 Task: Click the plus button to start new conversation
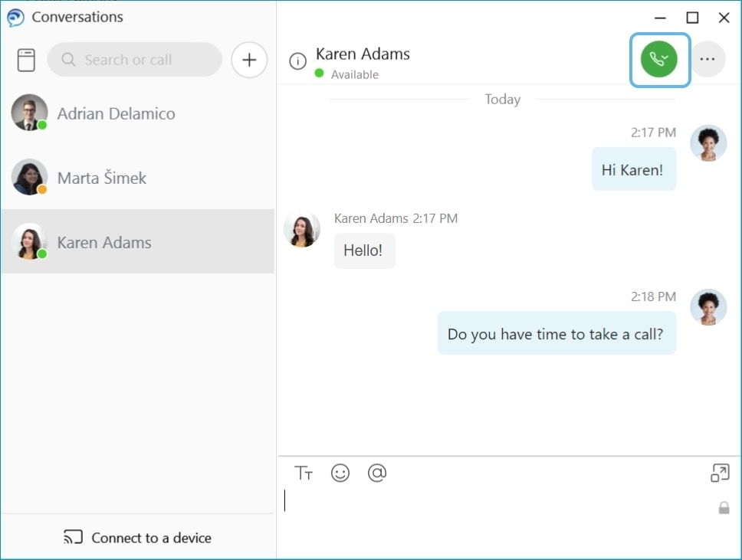click(249, 60)
